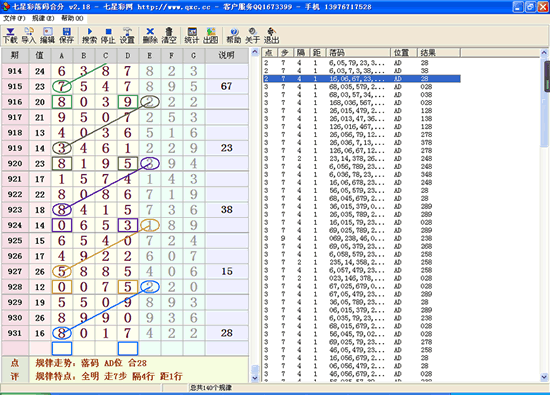Click boxed 9 in row 916 column D
Image resolution: width=550 pixels, height=395 pixels.
(128, 102)
